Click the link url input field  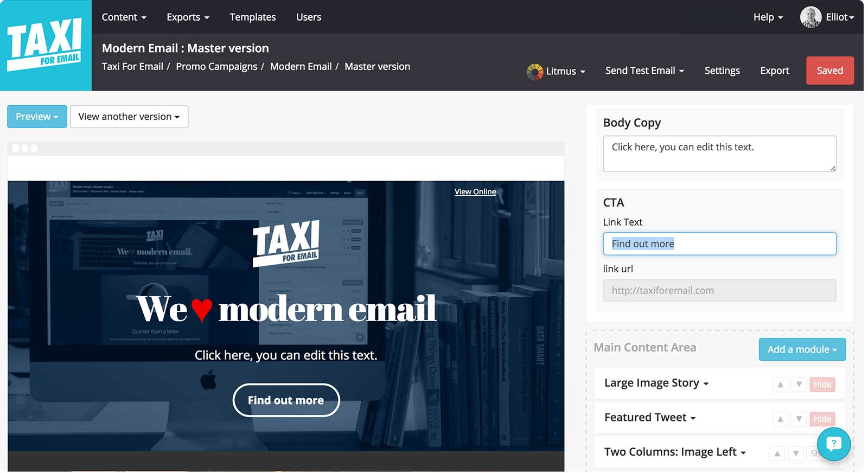tap(719, 291)
